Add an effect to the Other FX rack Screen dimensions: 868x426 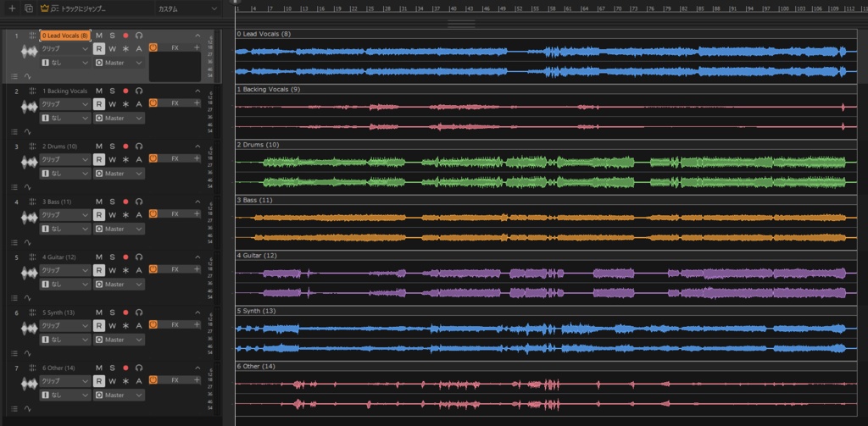pyautogui.click(x=197, y=379)
